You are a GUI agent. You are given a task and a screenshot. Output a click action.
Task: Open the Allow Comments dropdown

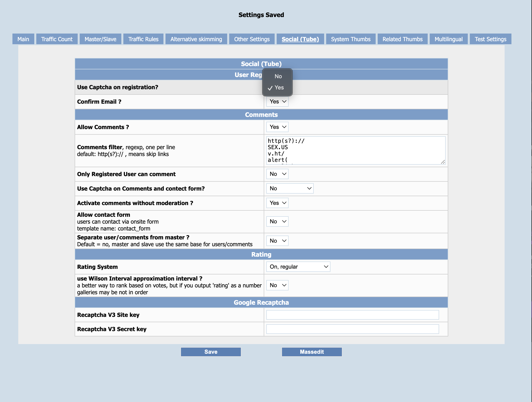277,127
